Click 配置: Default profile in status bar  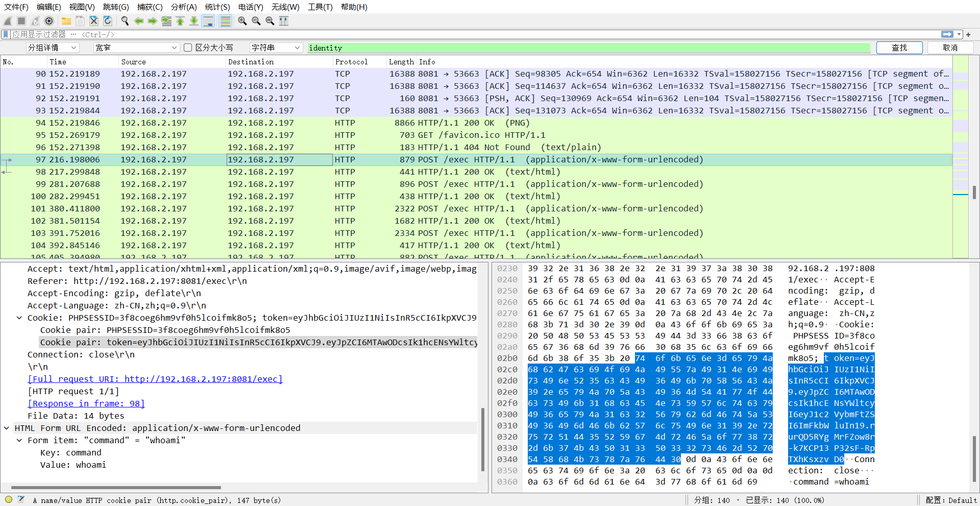(951, 500)
